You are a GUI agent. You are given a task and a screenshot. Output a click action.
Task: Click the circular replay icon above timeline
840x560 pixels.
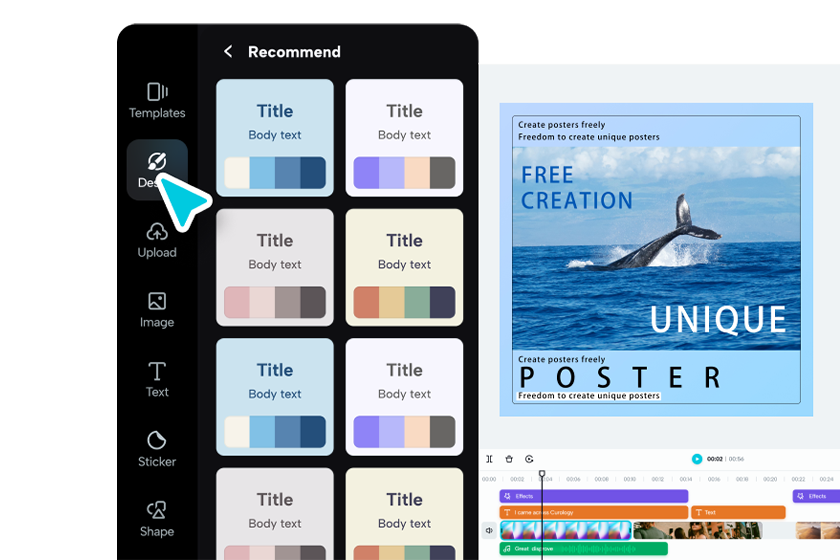point(529,459)
